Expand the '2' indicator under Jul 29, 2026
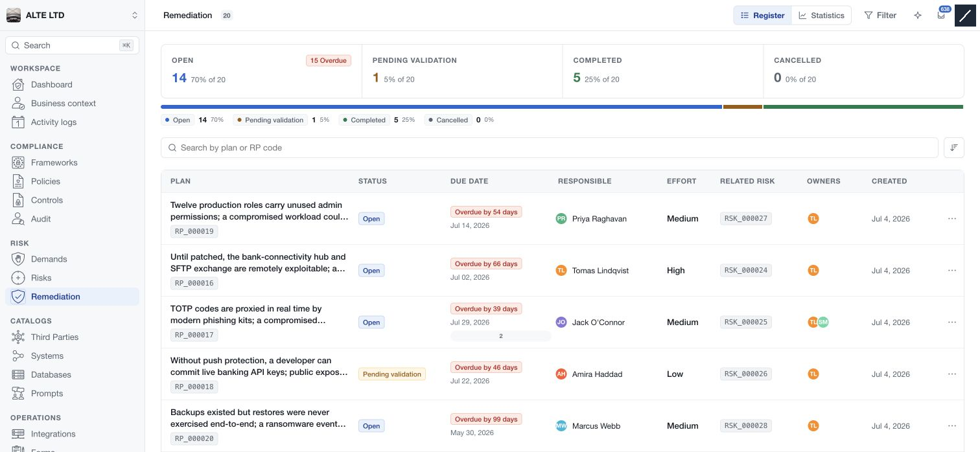Viewport: 980px width, 452px height. (x=500, y=336)
